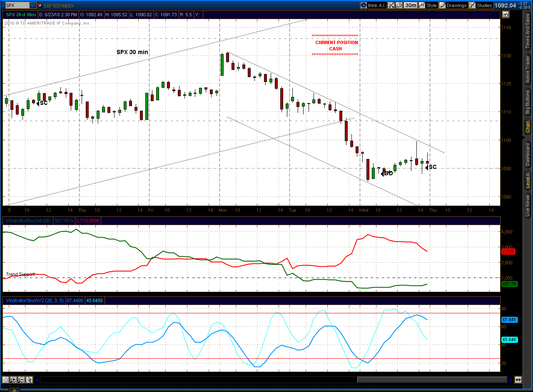This screenshot has height=392, width=533.
Task: Switch to Active Trader tab
Action: pos(528,69)
